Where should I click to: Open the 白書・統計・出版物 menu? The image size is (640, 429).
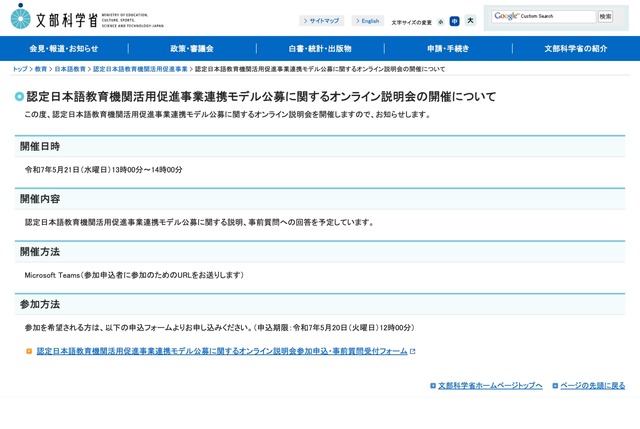(x=320, y=48)
